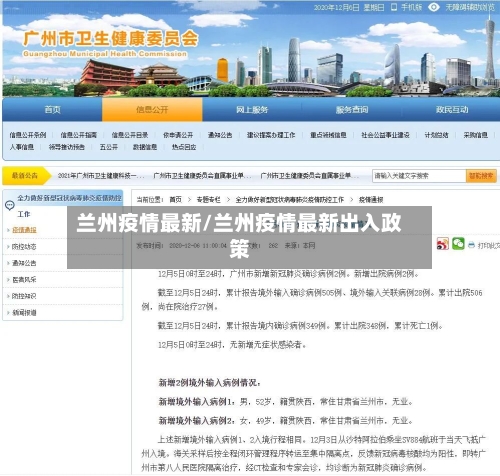Open 信息公开条例 submenu link
500x476 pixels.
[28, 135]
